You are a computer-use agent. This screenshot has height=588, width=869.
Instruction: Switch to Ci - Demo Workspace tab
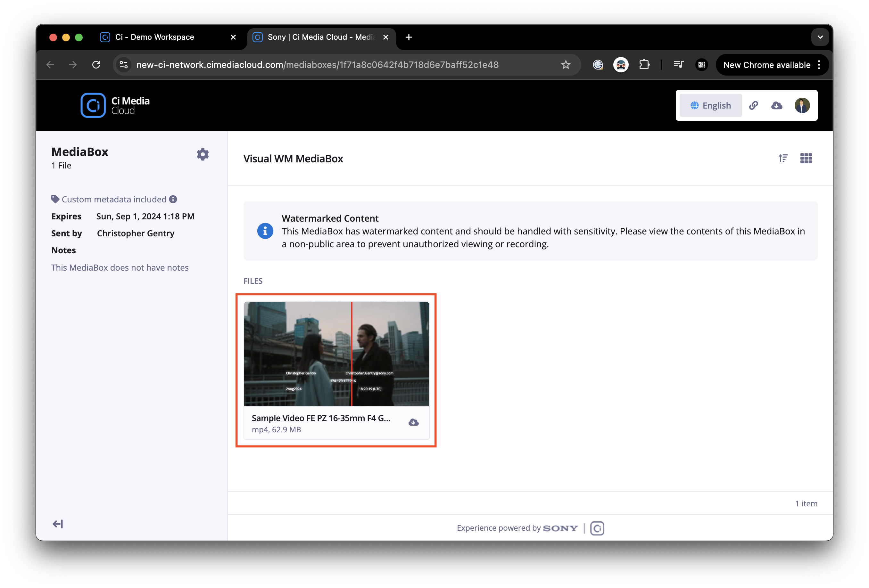(x=154, y=37)
